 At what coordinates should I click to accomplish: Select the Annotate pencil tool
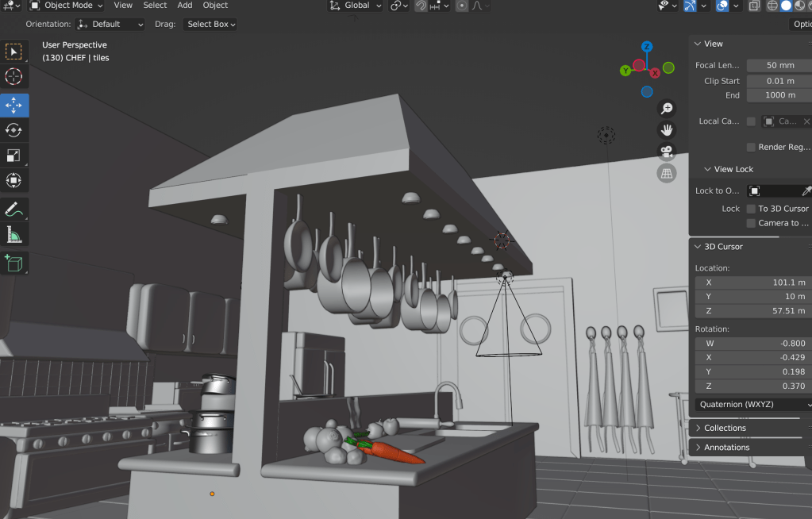tap(13, 210)
